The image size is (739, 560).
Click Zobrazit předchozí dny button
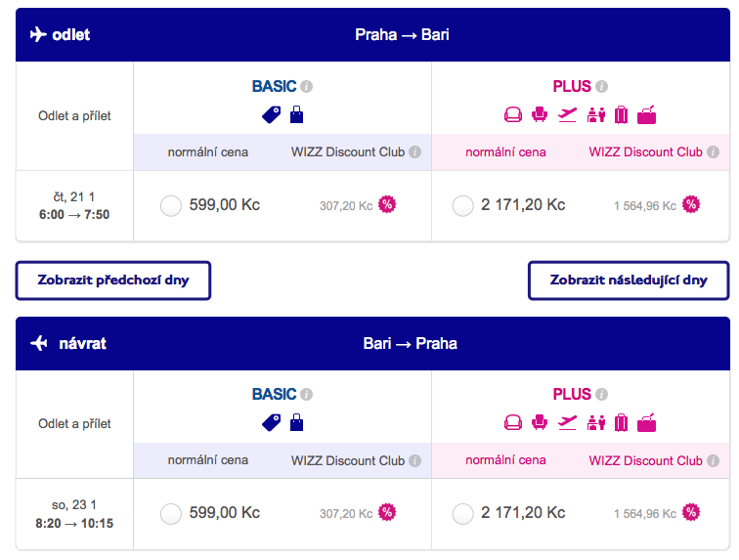coord(113,280)
